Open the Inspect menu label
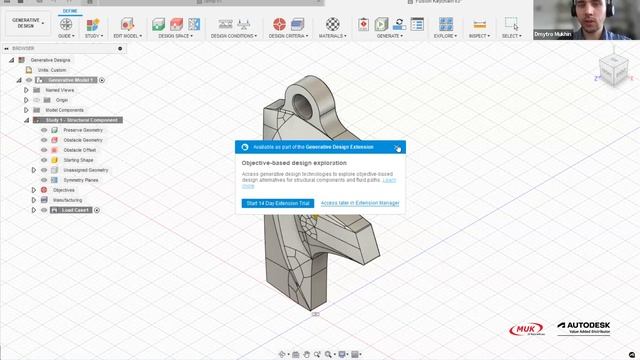Viewport: 640px width, 360px height. (x=479, y=36)
